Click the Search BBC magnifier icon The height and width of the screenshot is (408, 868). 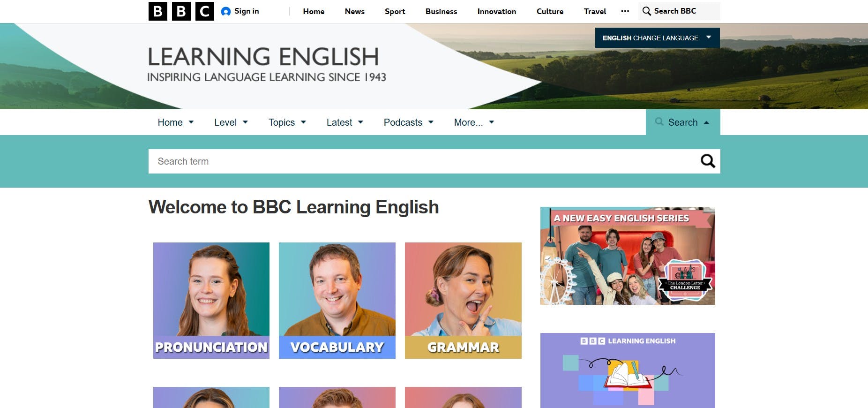[647, 11]
